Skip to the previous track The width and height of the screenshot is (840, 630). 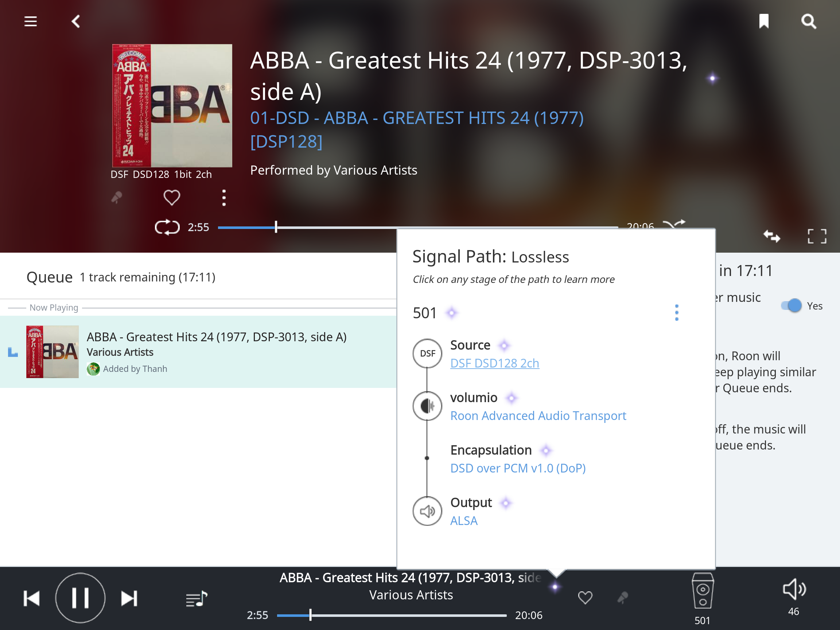[x=31, y=599]
